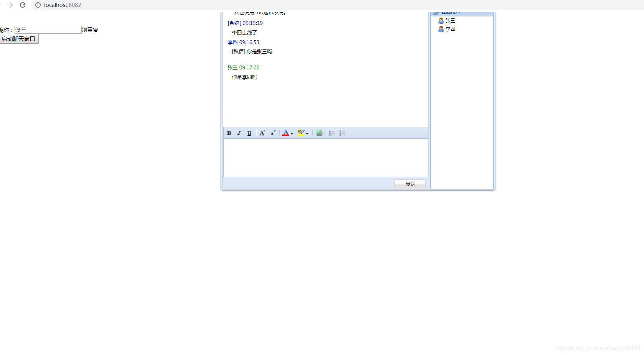Toggle italic formatting in editor toolbar

(x=239, y=133)
